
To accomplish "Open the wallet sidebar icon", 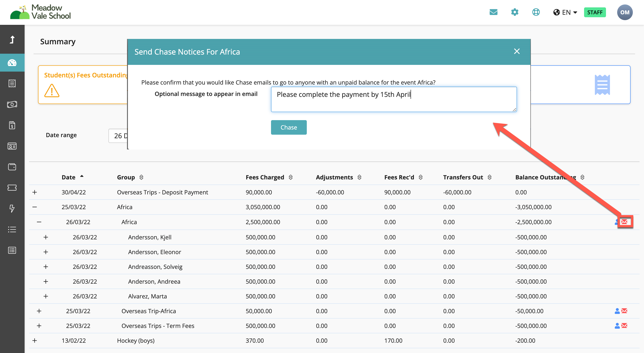I will pos(12,167).
